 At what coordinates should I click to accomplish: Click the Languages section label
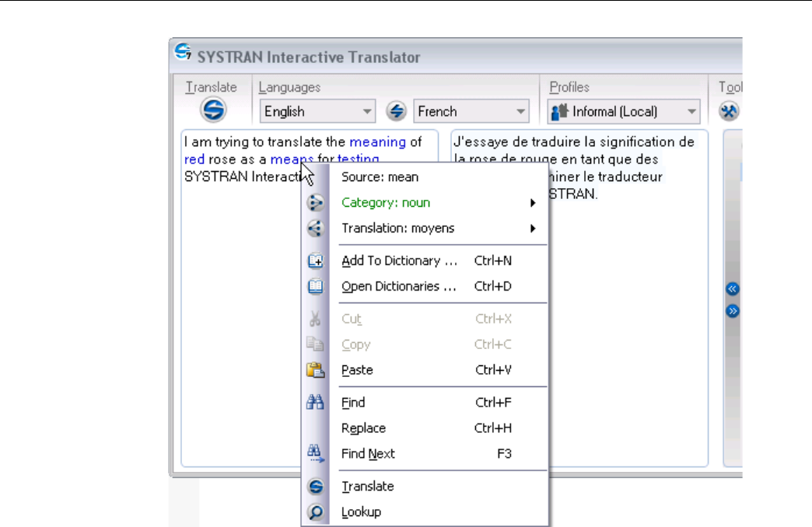point(289,87)
